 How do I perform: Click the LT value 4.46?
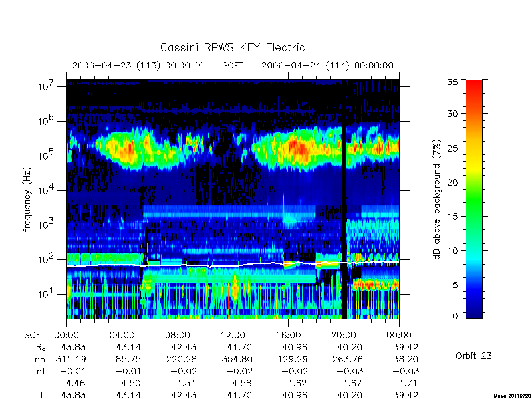[76, 384]
